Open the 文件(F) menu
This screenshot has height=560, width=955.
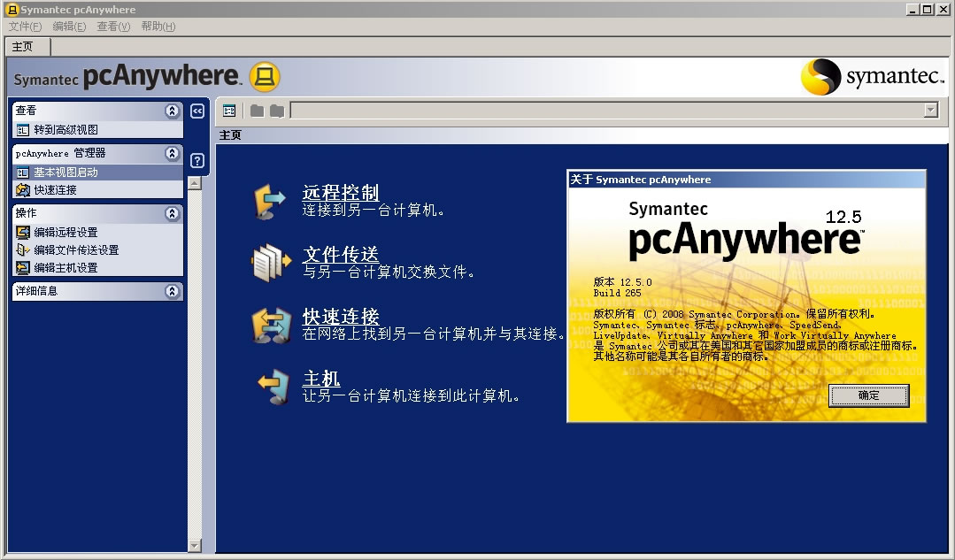pyautogui.click(x=26, y=27)
